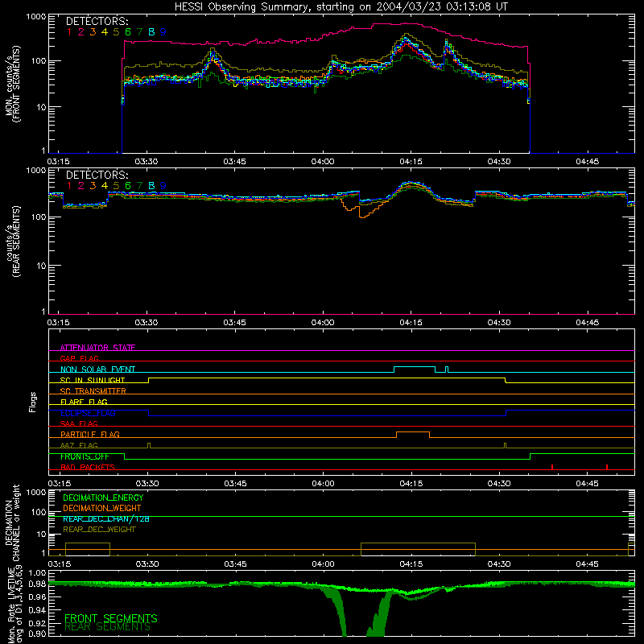Select red detector 1 in rear segments legend
The height and width of the screenshot is (644, 644).
click(x=69, y=186)
